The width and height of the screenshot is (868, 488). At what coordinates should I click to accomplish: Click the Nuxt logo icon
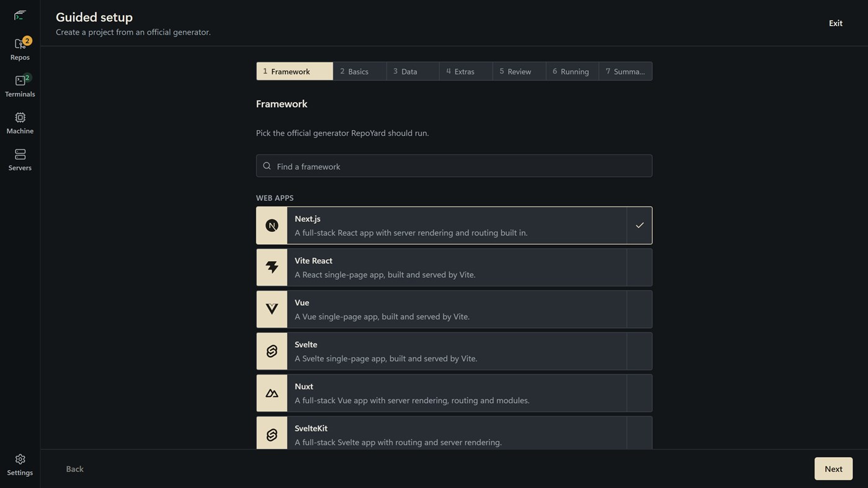pyautogui.click(x=272, y=393)
